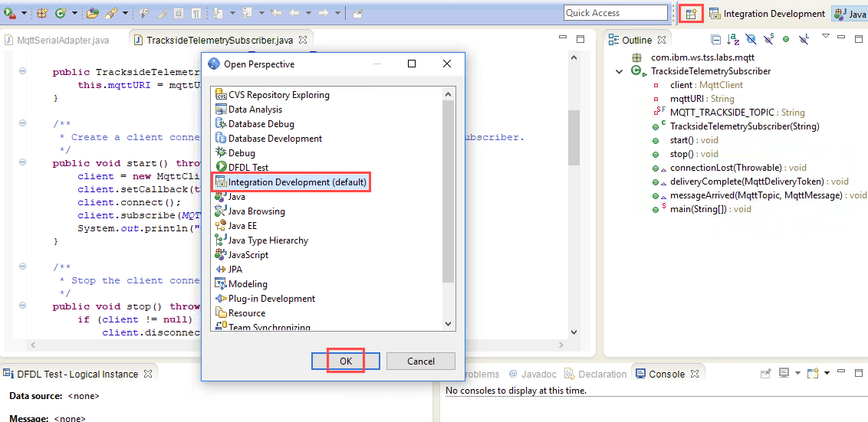Click the Back navigation arrow icon
The width and height of the screenshot is (868, 422).
(x=294, y=13)
